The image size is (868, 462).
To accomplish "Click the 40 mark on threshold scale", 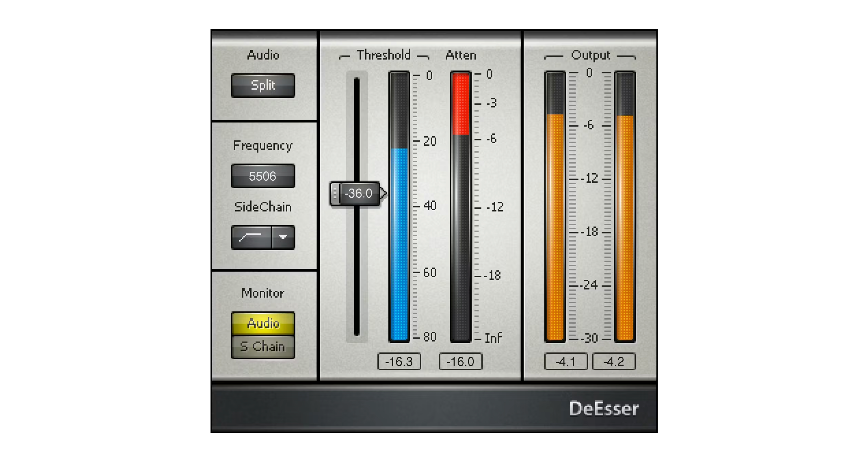I will [x=430, y=205].
